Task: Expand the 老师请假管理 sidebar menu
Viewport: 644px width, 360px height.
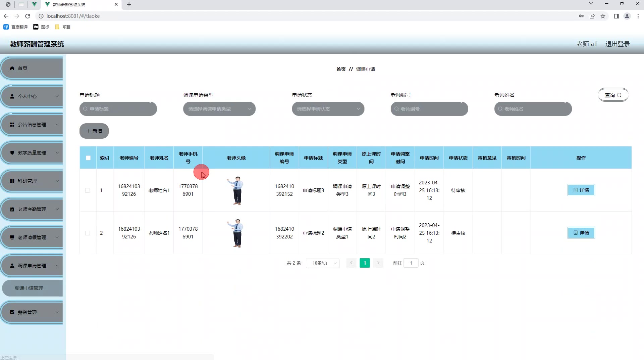Action: 32,237
